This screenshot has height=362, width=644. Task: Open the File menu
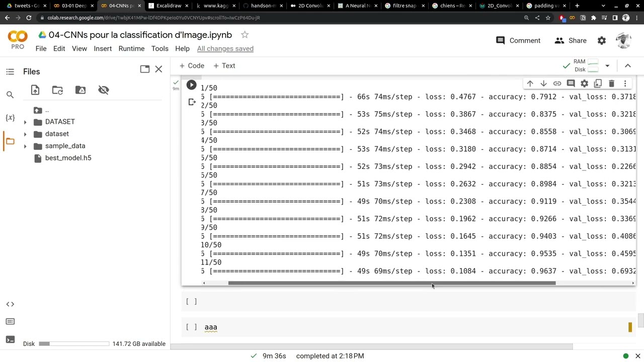[41, 49]
